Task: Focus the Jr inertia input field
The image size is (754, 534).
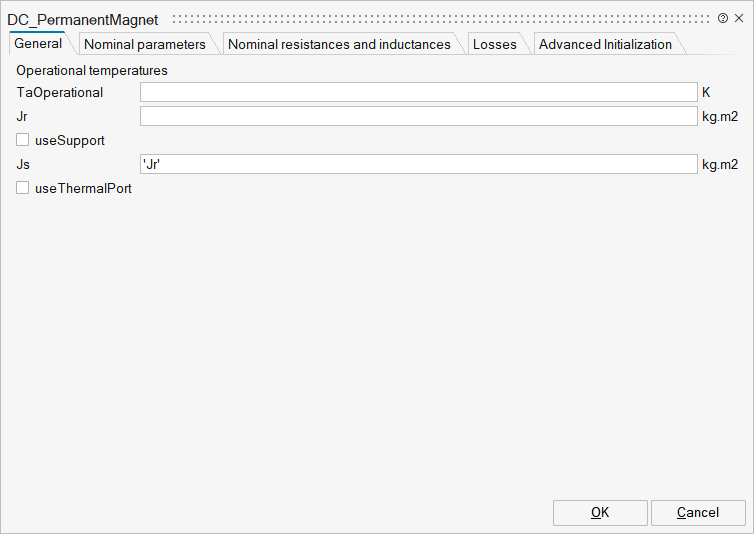Action: pyautogui.click(x=418, y=116)
